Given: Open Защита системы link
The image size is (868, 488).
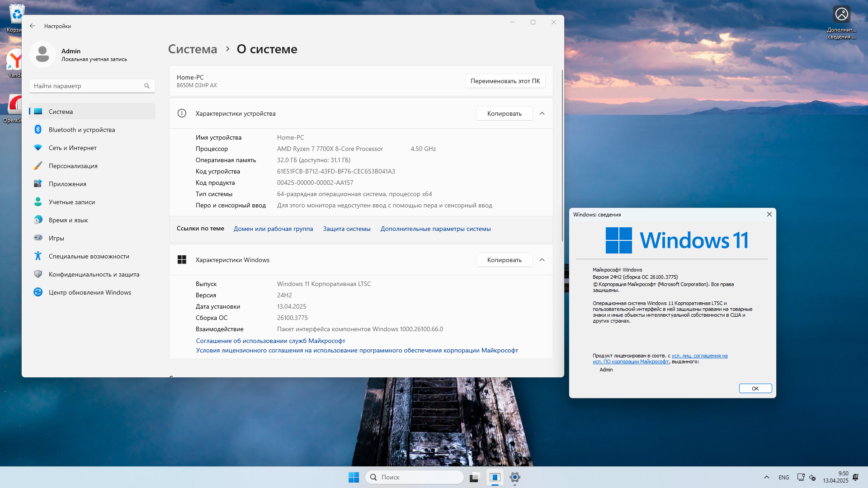Looking at the screenshot, I should 346,229.
